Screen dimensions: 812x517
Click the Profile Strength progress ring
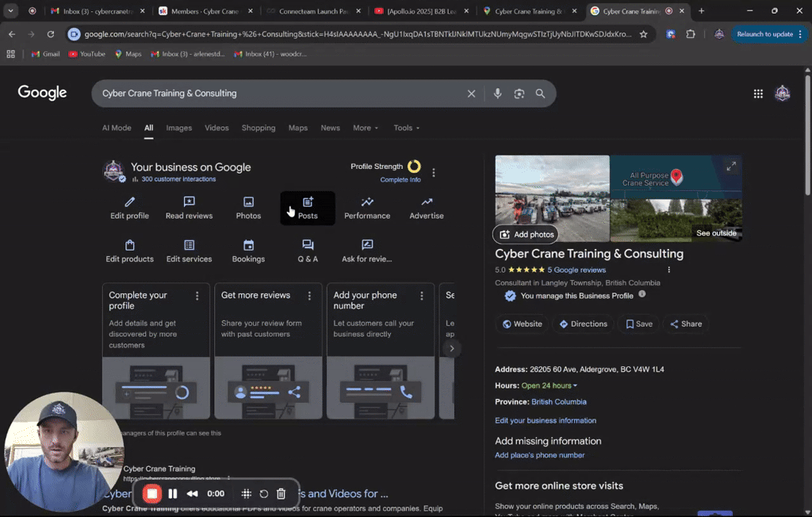[414, 167]
